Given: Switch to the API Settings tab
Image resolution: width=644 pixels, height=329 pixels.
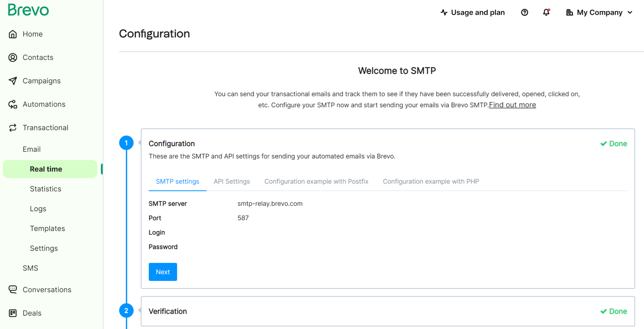Looking at the screenshot, I should (232, 181).
